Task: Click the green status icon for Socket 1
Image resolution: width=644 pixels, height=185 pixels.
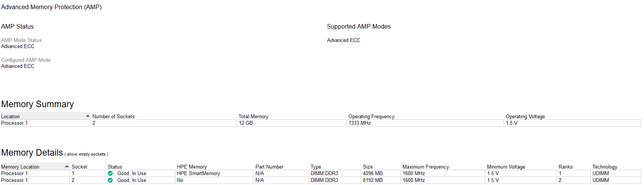Action: pos(110,174)
